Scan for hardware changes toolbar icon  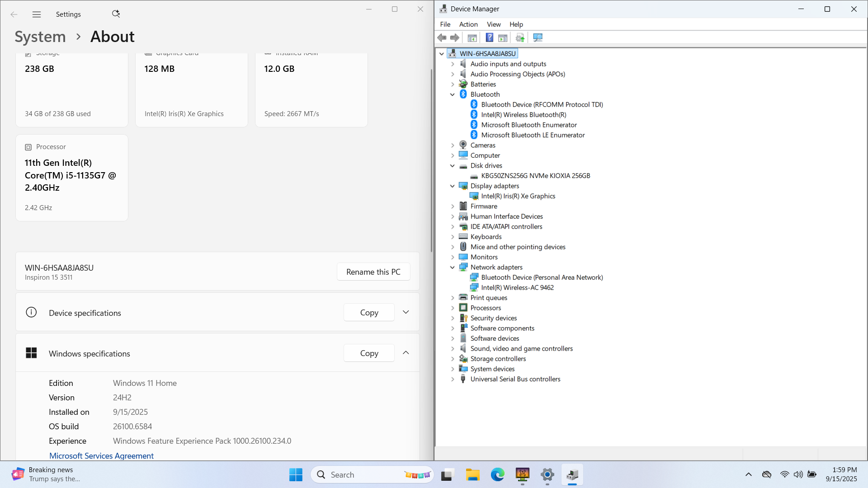[538, 38]
